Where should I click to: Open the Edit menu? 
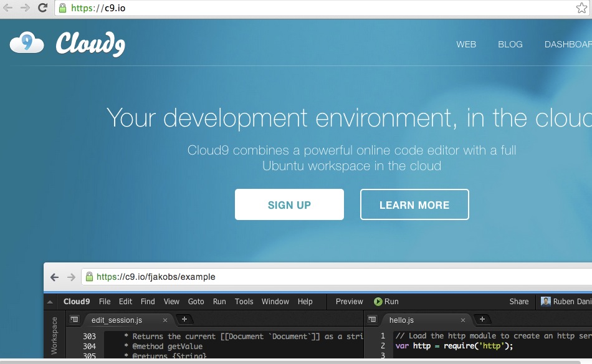click(x=125, y=301)
